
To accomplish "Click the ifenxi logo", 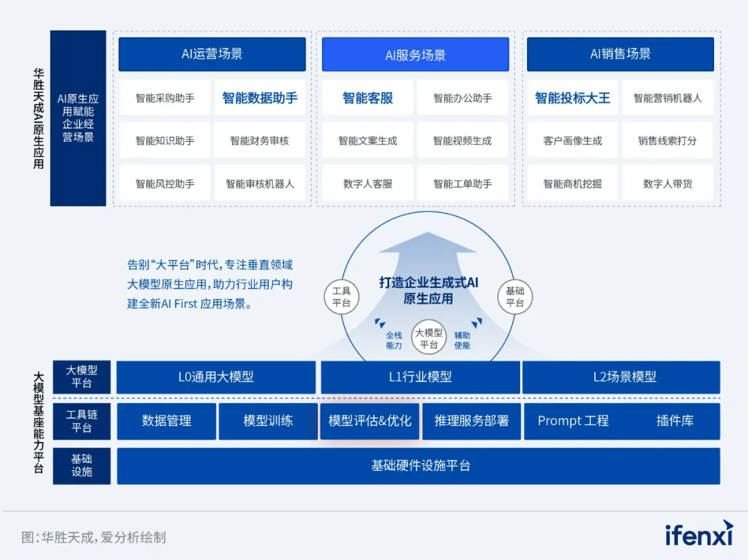I will pyautogui.click(x=698, y=534).
